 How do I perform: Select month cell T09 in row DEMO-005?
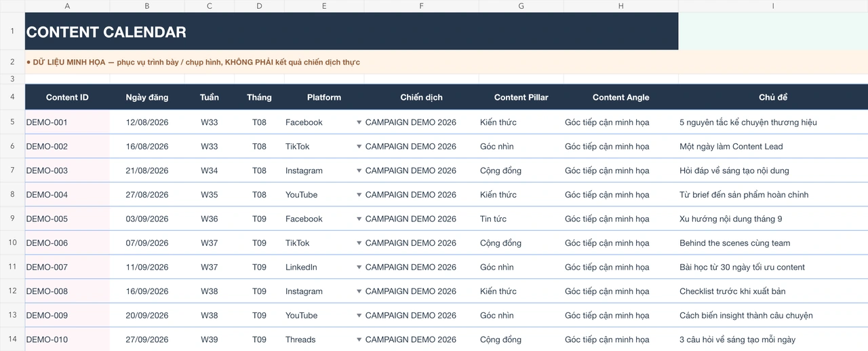[259, 219]
